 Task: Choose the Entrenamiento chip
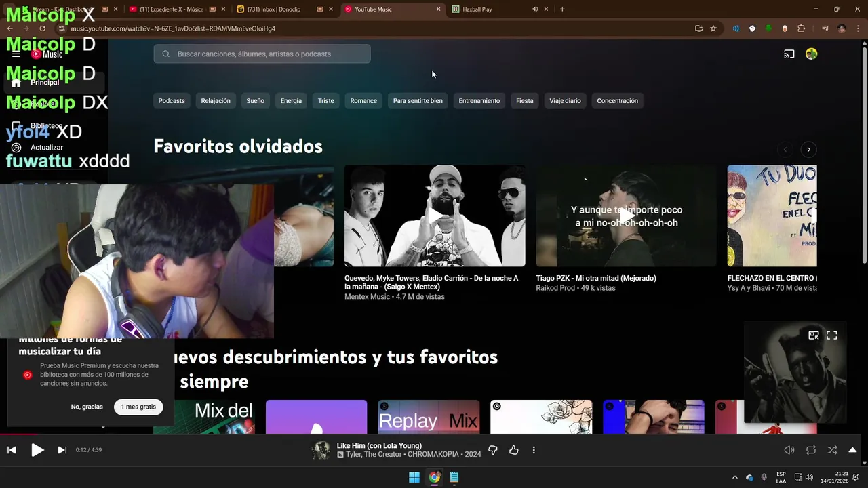pos(479,101)
